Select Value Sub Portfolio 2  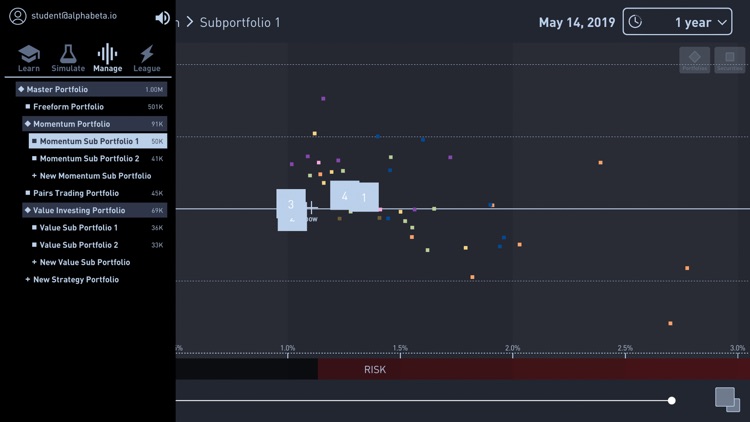pyautogui.click(x=98, y=244)
